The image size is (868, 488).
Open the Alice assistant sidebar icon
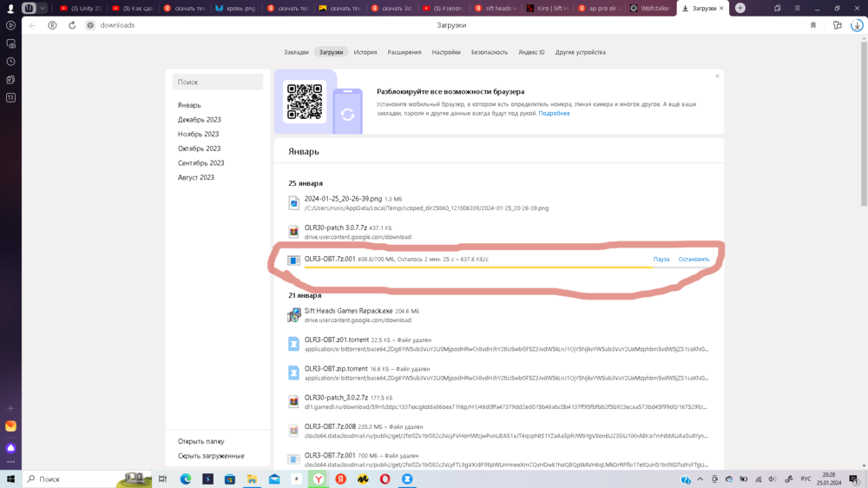(10, 447)
